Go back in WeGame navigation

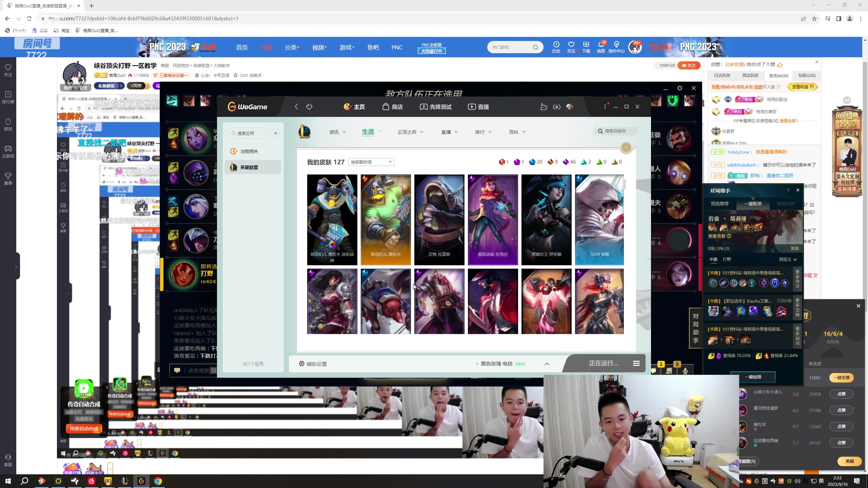pos(296,107)
